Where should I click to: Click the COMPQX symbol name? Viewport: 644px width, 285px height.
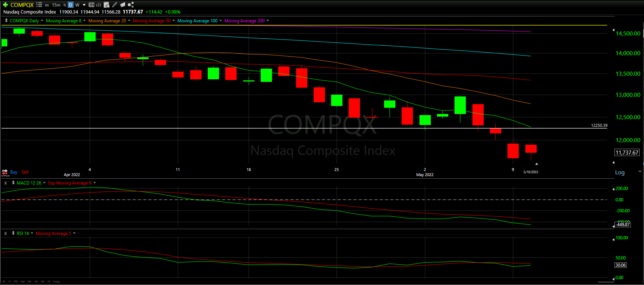[x=22, y=5]
